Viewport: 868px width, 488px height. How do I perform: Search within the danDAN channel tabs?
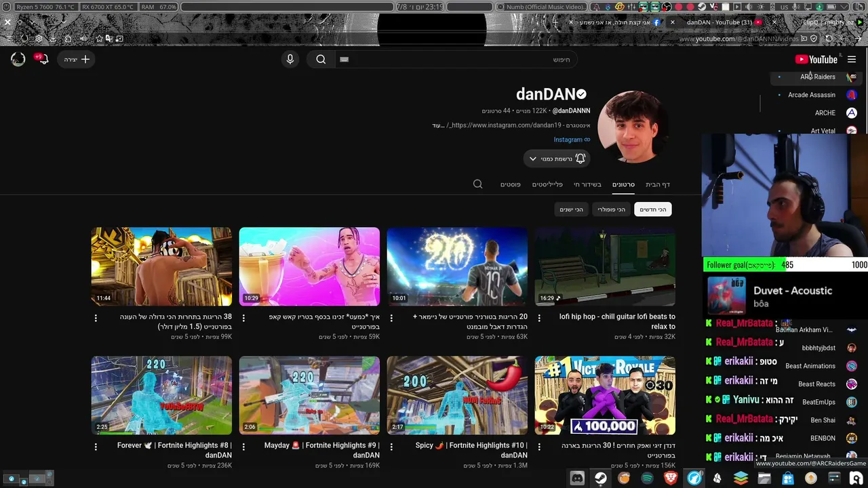click(x=478, y=184)
